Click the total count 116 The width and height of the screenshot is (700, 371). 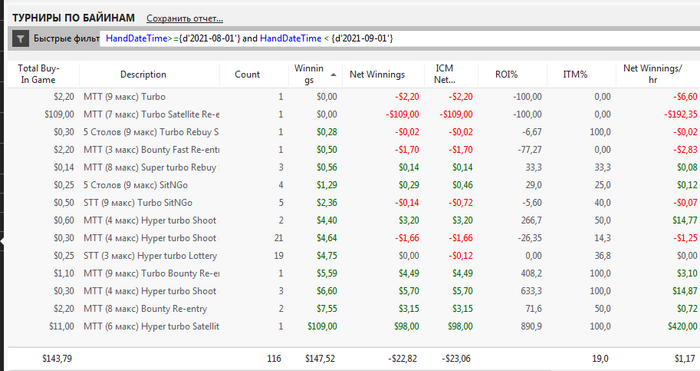274,358
